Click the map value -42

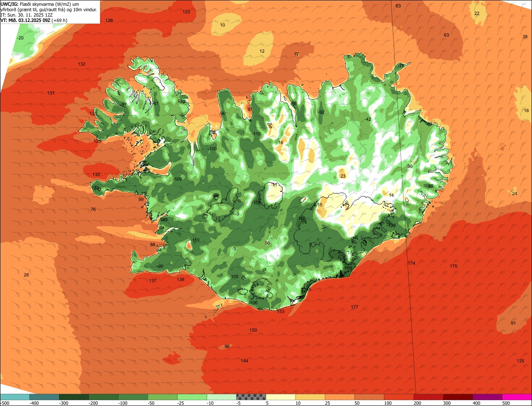click(x=368, y=119)
